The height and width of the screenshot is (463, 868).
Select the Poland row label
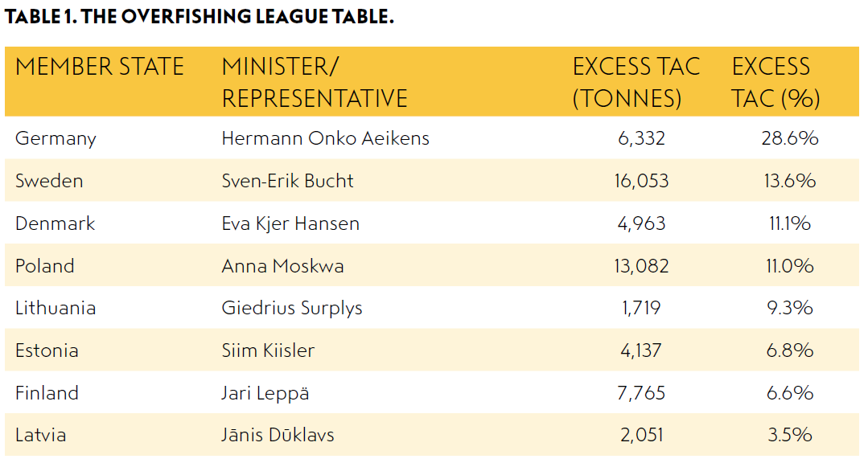[x=45, y=266]
